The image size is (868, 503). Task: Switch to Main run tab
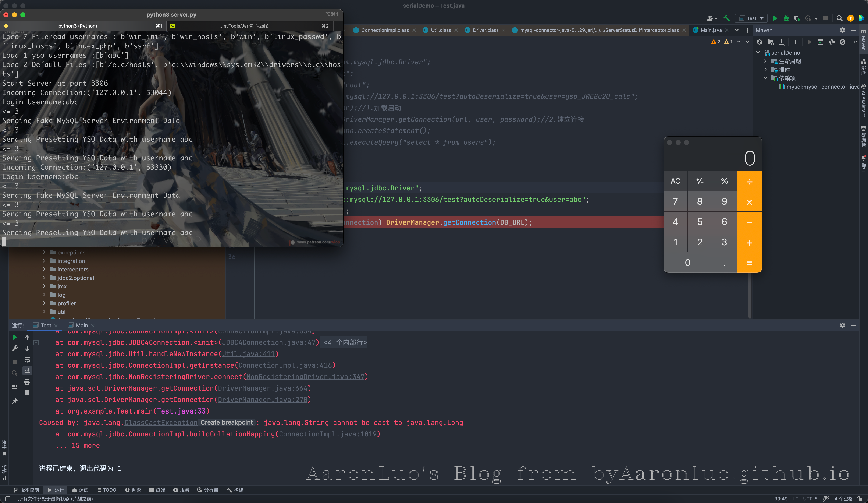click(x=82, y=326)
